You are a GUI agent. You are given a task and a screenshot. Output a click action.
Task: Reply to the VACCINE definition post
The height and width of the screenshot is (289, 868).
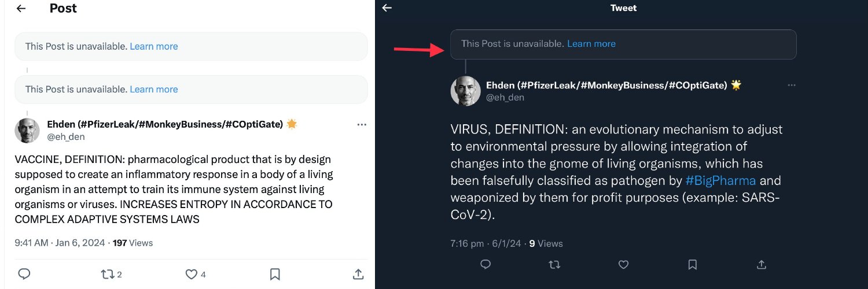click(24, 274)
